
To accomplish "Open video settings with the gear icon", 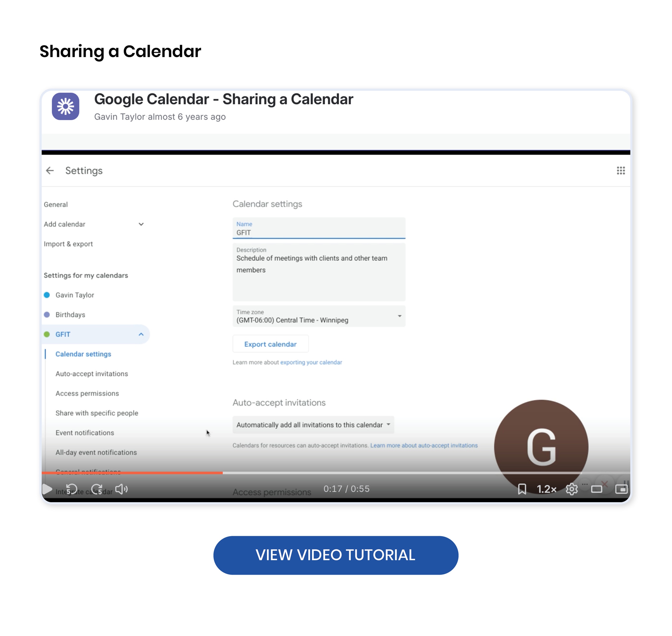I will click(571, 489).
